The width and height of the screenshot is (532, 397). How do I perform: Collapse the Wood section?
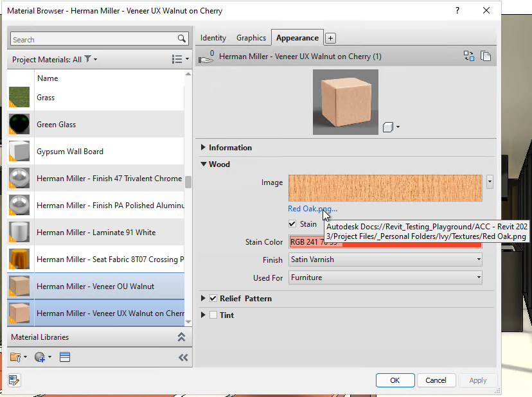click(x=204, y=164)
